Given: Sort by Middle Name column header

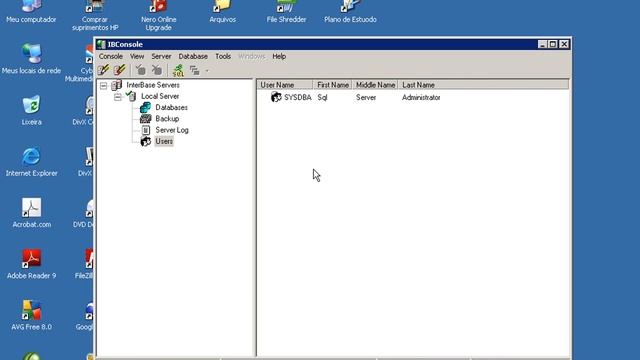Looking at the screenshot, I should tap(375, 85).
